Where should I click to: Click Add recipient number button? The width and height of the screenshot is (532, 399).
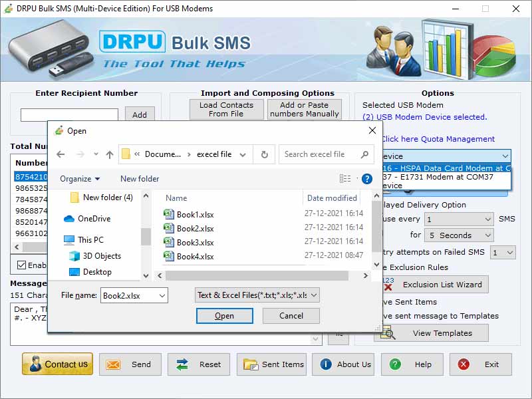[140, 114]
